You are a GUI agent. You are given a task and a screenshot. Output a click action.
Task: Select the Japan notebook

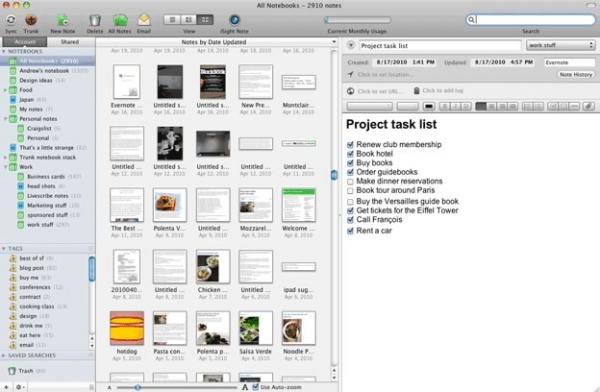click(26, 100)
